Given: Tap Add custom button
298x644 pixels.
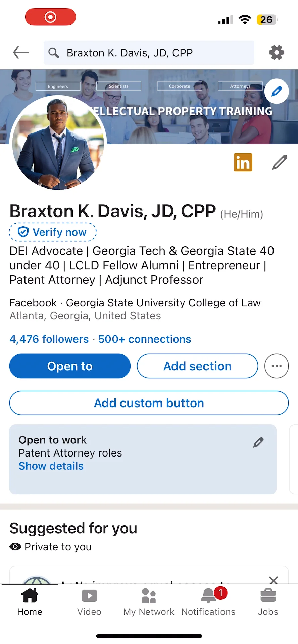Looking at the screenshot, I should tap(149, 403).
